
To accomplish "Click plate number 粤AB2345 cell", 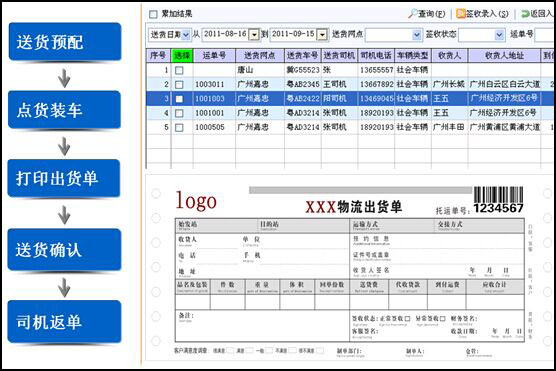I will tap(302, 84).
